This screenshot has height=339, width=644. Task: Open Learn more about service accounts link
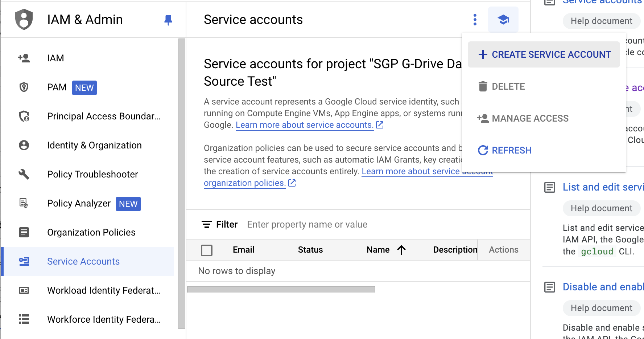point(305,125)
